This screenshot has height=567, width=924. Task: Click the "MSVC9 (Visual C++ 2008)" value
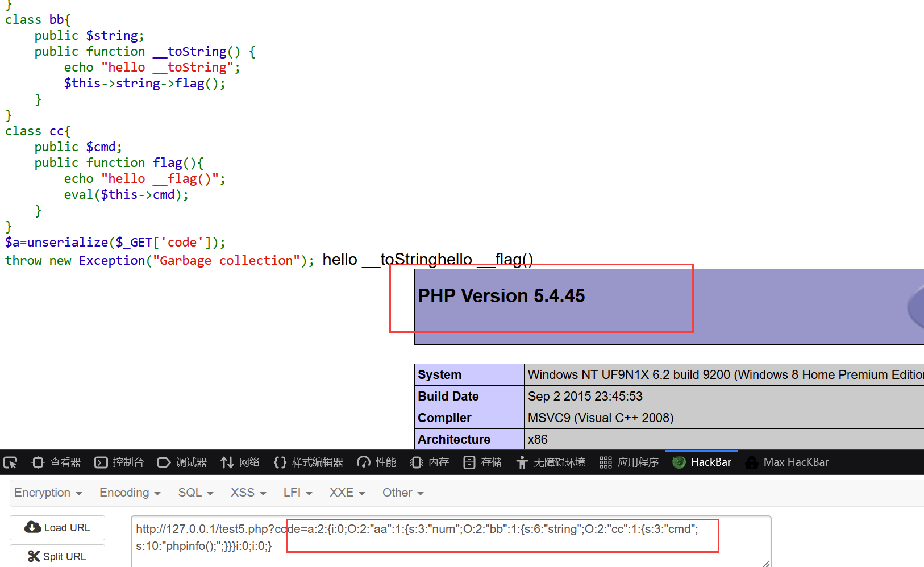[601, 418]
